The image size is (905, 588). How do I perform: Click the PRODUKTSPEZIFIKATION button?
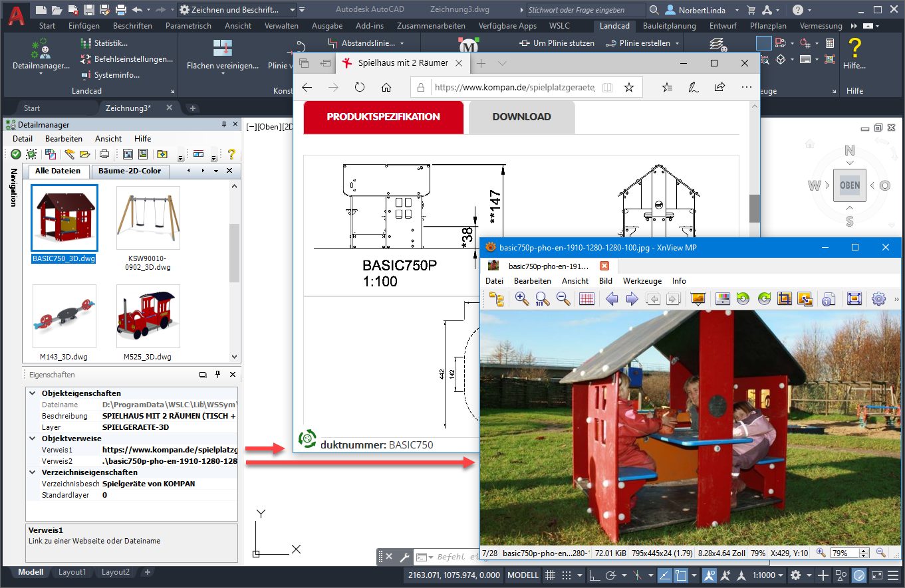click(383, 117)
